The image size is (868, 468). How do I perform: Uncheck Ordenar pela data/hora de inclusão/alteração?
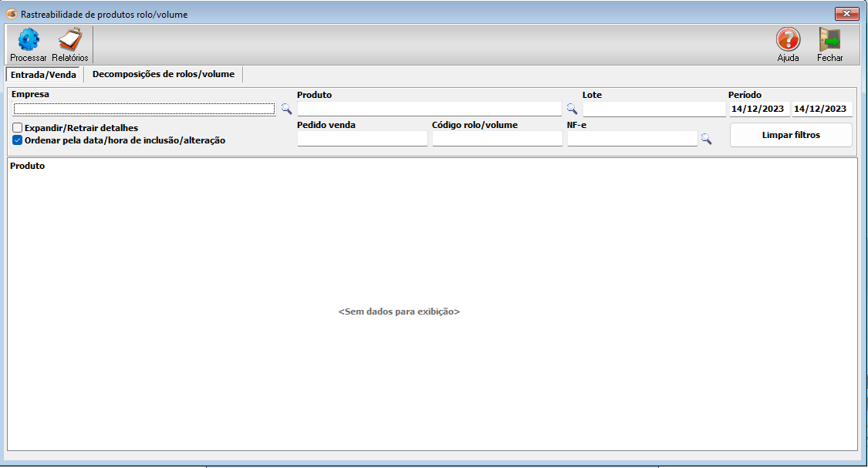(18, 140)
